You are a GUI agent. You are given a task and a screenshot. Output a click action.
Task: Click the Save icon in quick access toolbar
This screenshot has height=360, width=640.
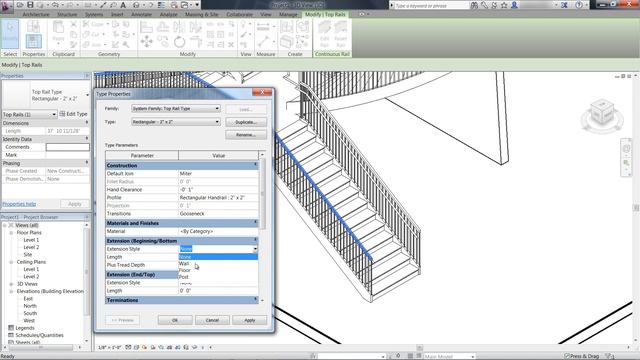point(30,5)
